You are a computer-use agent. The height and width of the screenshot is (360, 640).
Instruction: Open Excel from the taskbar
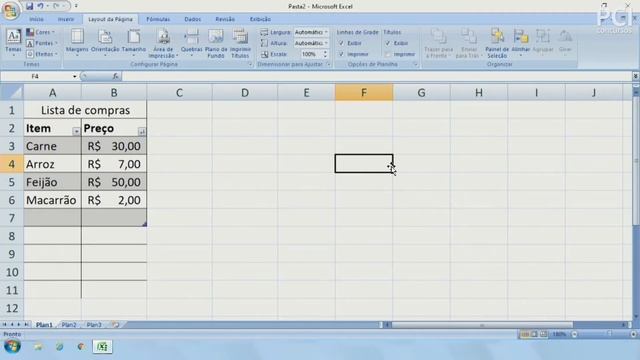[x=102, y=347]
